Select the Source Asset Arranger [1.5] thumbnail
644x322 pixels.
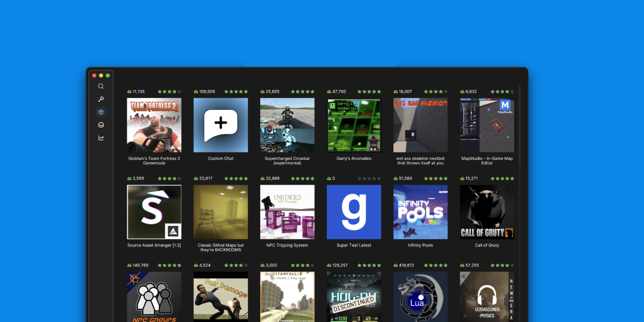(x=154, y=212)
